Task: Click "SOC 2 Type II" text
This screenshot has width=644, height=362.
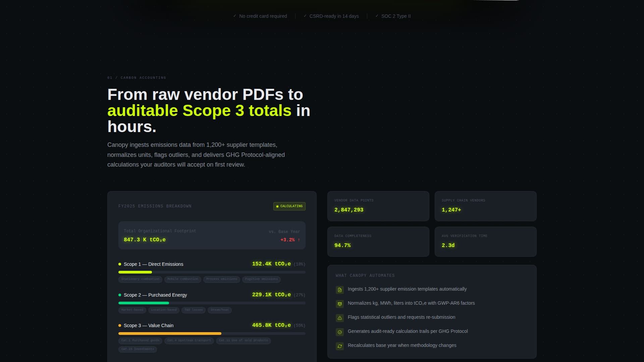Action: click(396, 16)
